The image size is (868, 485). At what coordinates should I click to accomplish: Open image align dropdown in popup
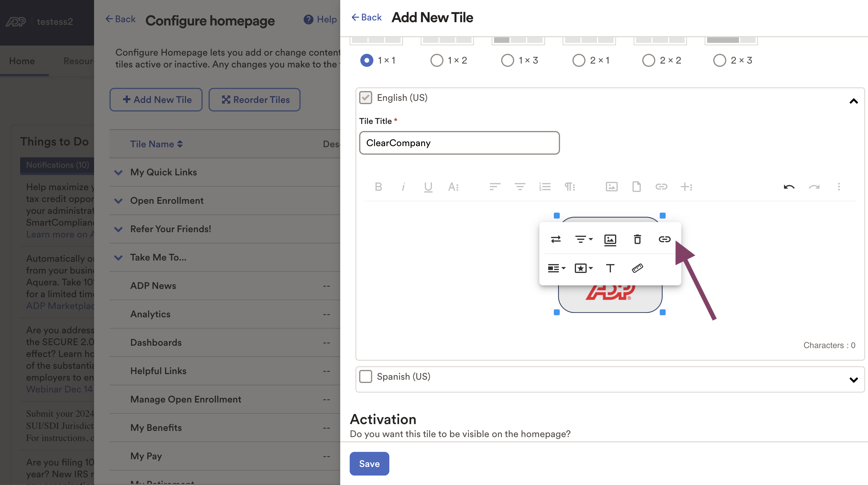point(584,239)
